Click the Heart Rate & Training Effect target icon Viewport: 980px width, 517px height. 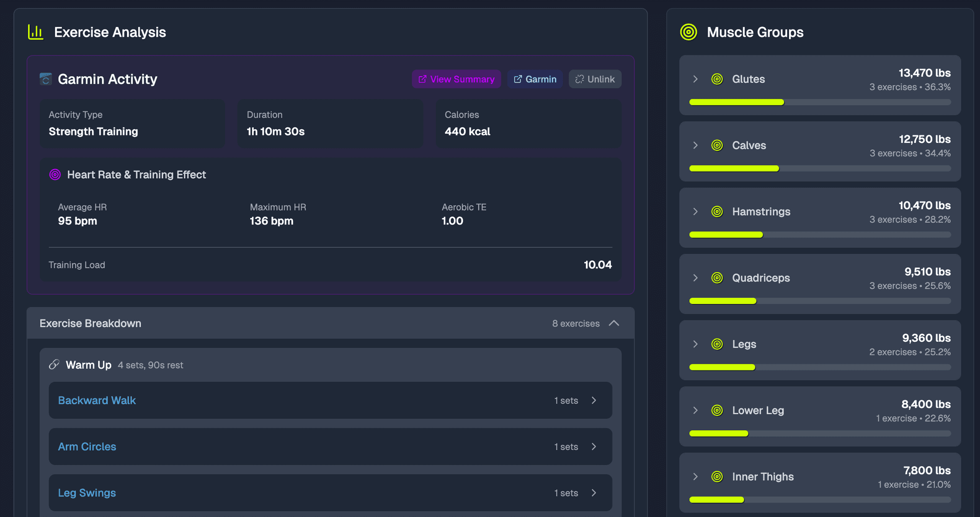(x=55, y=174)
